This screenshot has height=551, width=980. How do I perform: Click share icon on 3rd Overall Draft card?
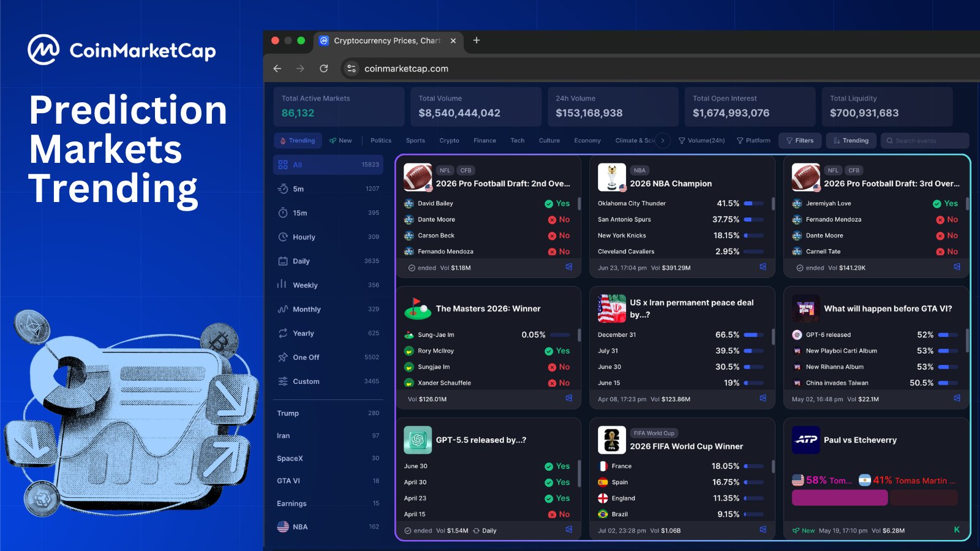click(x=957, y=267)
